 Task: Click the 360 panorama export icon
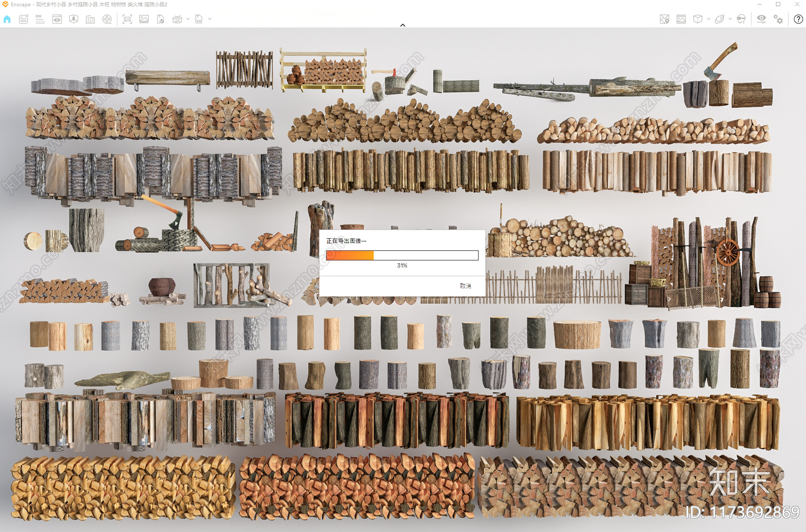coord(177,19)
